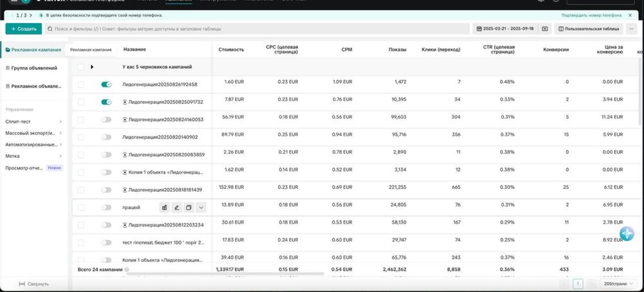Open the 200/страница page size dropdown

tap(618, 284)
